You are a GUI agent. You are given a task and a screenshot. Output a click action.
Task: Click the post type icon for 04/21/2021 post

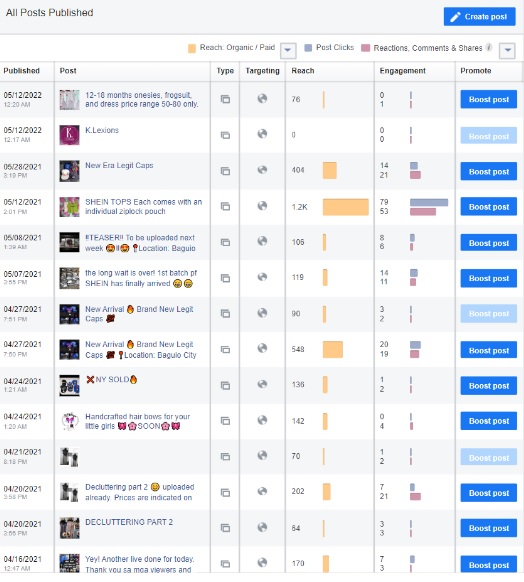[x=225, y=457]
